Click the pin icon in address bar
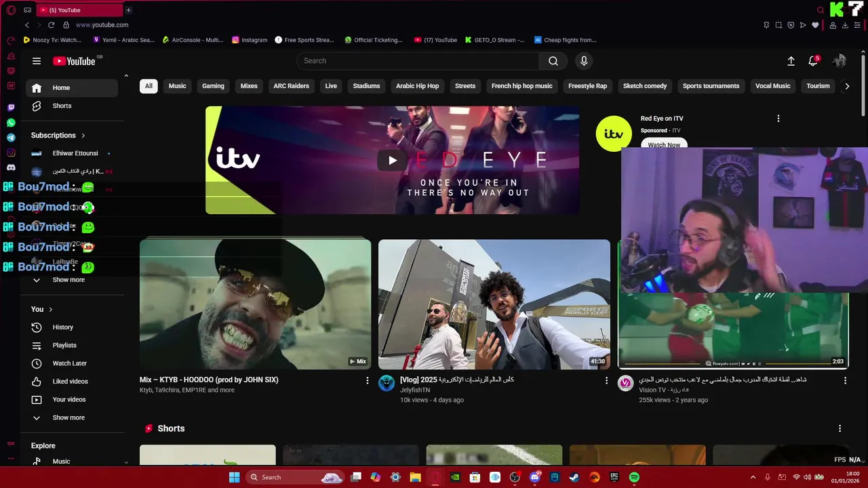This screenshot has width=868, height=488. (x=766, y=25)
